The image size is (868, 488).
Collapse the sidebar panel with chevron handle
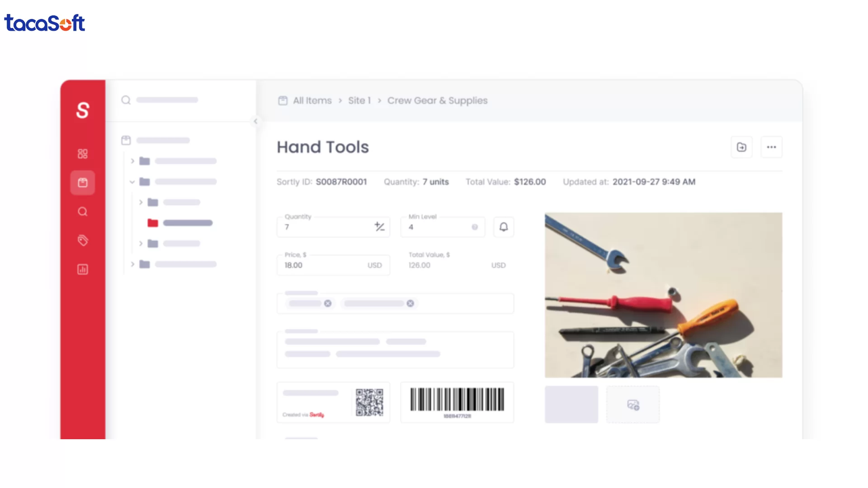point(255,121)
